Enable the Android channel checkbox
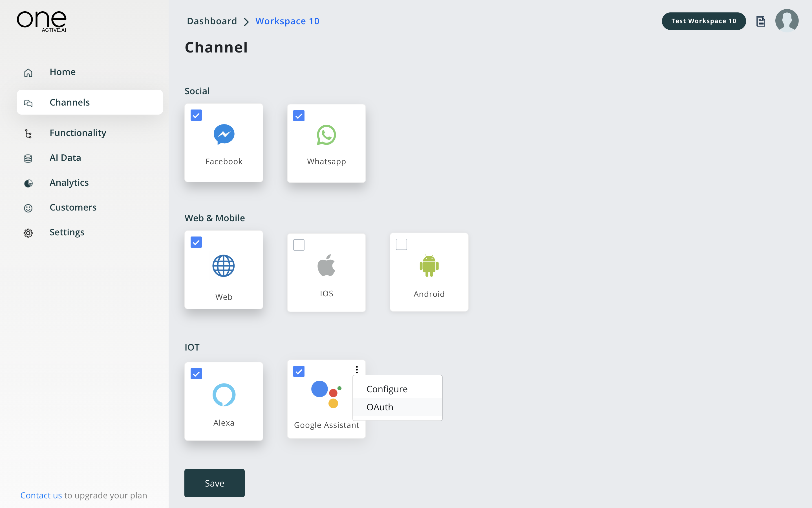Screen dimensions: 812x508 tap(401, 244)
